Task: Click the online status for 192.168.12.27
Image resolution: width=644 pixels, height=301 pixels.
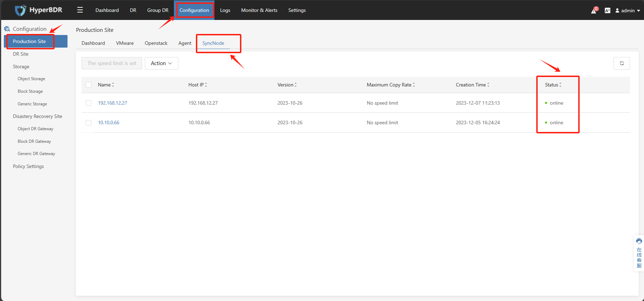Action: (554, 103)
